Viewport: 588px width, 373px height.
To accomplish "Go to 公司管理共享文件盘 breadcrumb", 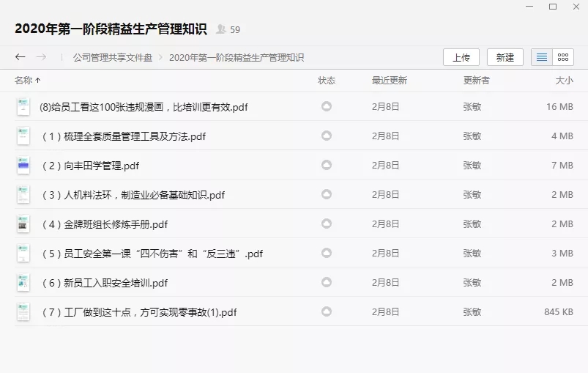I will point(113,57).
